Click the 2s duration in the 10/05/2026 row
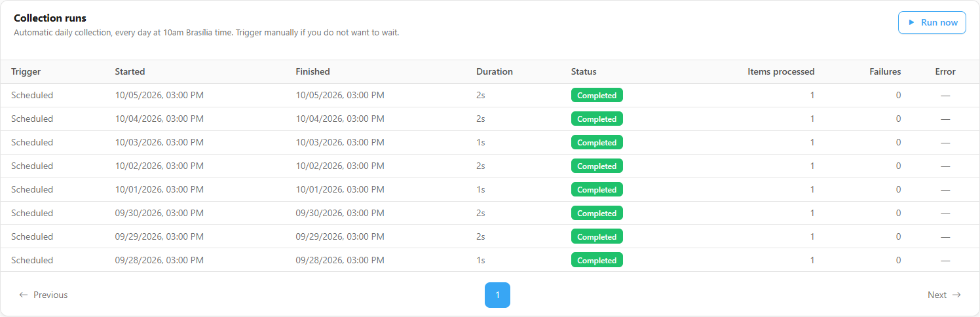The height and width of the screenshot is (317, 980). [481, 95]
